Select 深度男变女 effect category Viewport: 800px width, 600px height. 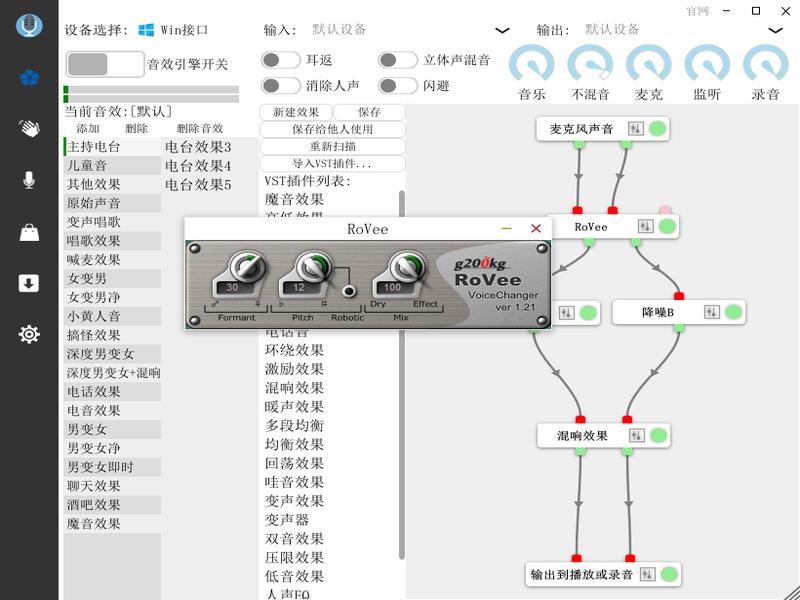[x=112, y=354]
